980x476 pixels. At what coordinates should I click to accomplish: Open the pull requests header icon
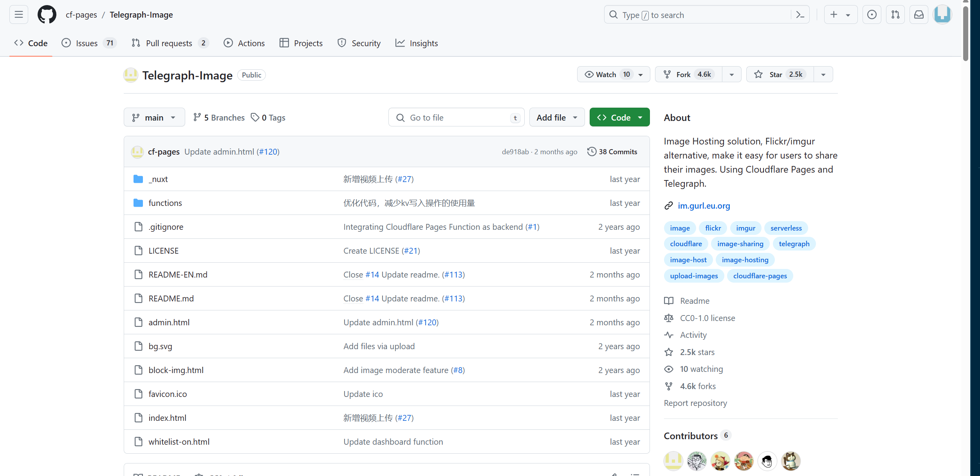pyautogui.click(x=895, y=15)
